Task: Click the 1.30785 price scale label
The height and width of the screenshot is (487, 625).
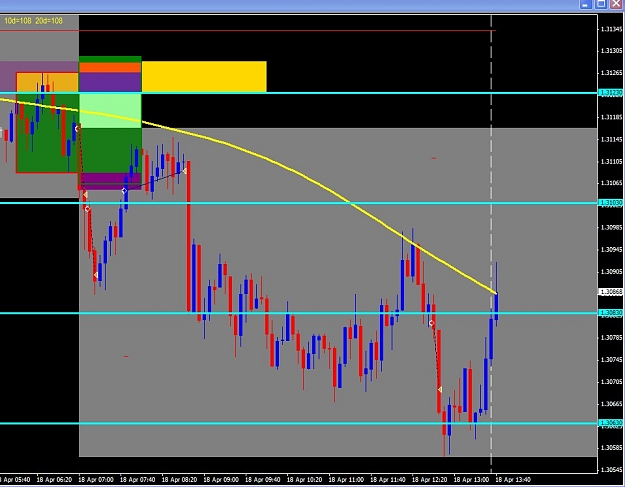Action: point(611,338)
